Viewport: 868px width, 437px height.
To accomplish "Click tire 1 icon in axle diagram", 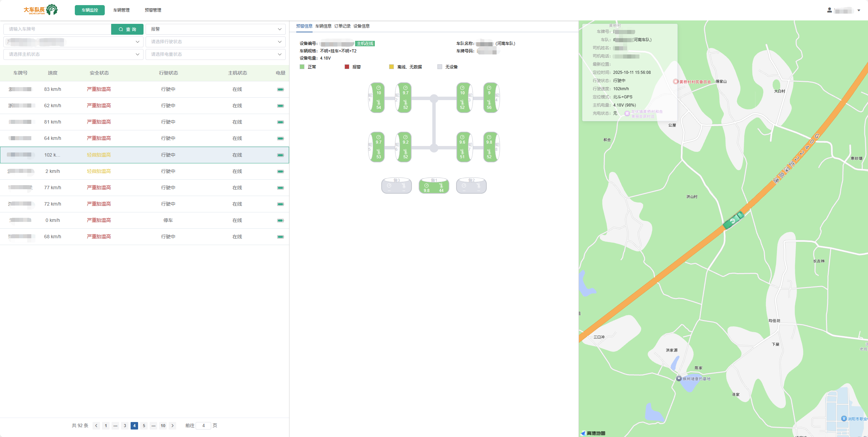I will coord(378,98).
